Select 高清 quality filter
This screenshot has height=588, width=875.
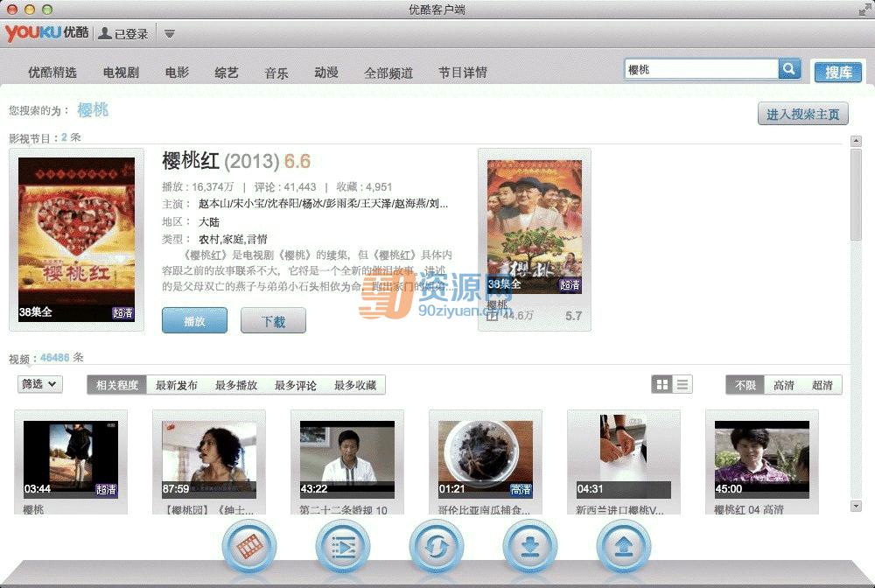(x=783, y=385)
